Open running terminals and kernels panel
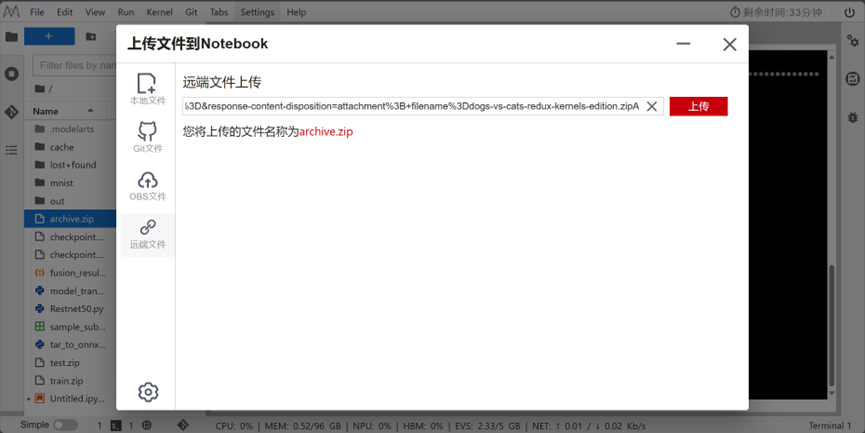The height and width of the screenshot is (433, 865). click(12, 73)
